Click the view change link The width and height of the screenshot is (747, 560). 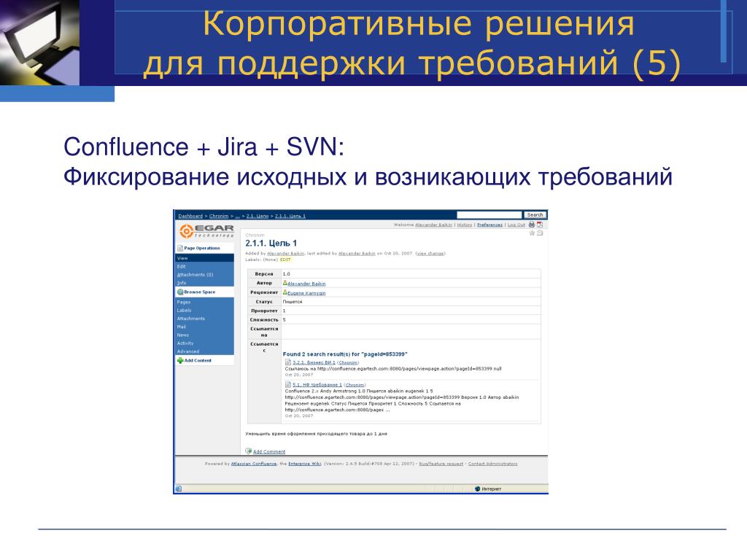[x=430, y=253]
